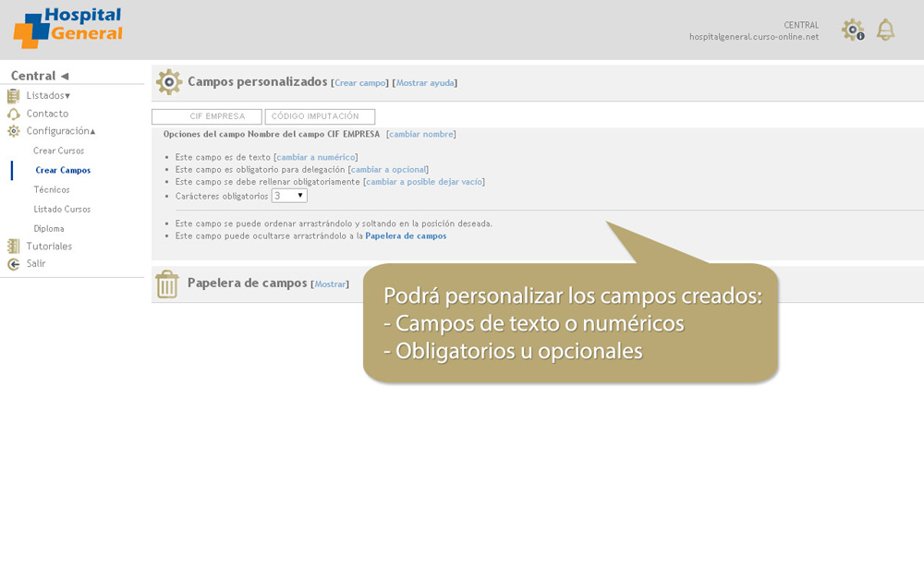Click cambiar a posible dejar vacío link
Viewport: 924px width, 567px height.
[x=424, y=182]
